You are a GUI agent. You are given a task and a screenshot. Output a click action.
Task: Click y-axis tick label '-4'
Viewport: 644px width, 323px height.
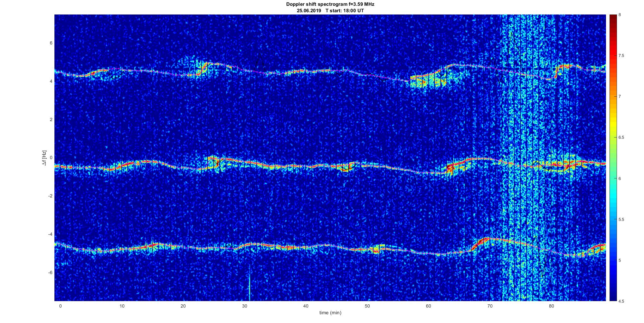point(51,234)
